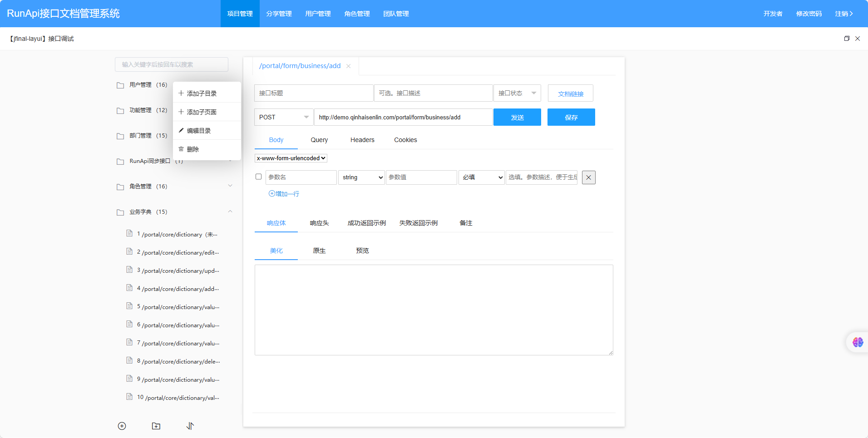Click the add-circle icon at sidebar bottom

122,426
